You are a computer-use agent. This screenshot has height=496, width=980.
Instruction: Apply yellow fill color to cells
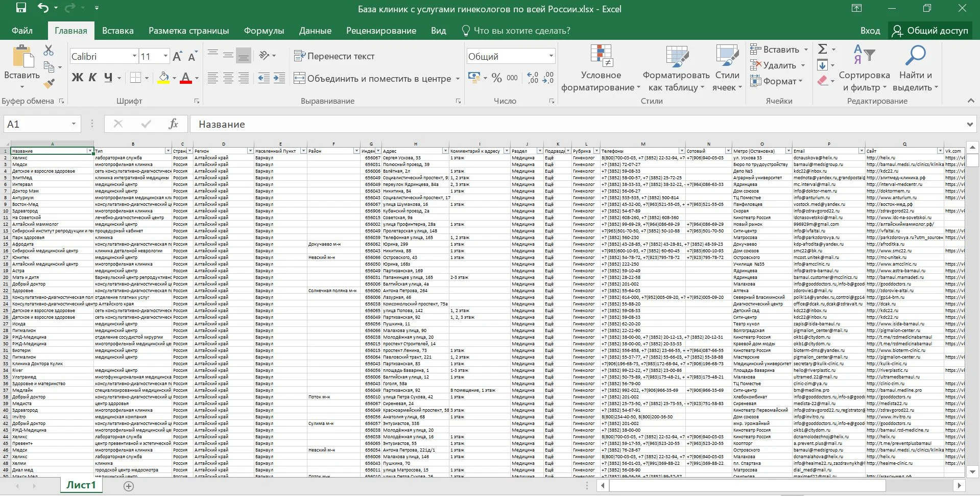click(x=163, y=78)
